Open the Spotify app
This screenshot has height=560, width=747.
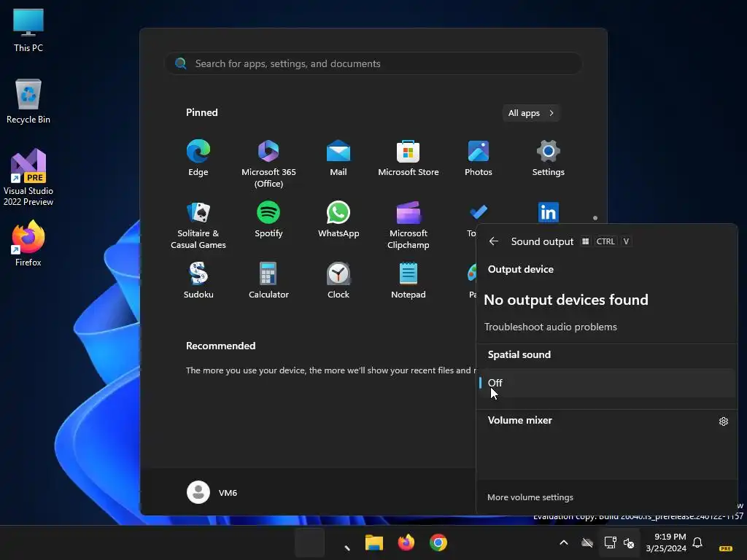(268, 219)
